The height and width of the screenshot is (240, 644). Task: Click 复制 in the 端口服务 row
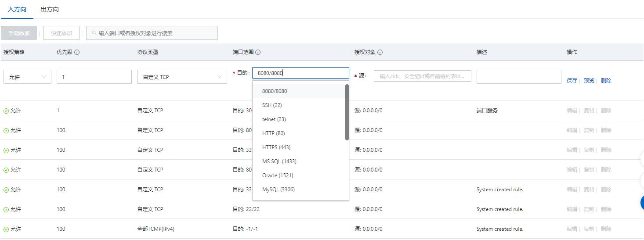click(589, 111)
